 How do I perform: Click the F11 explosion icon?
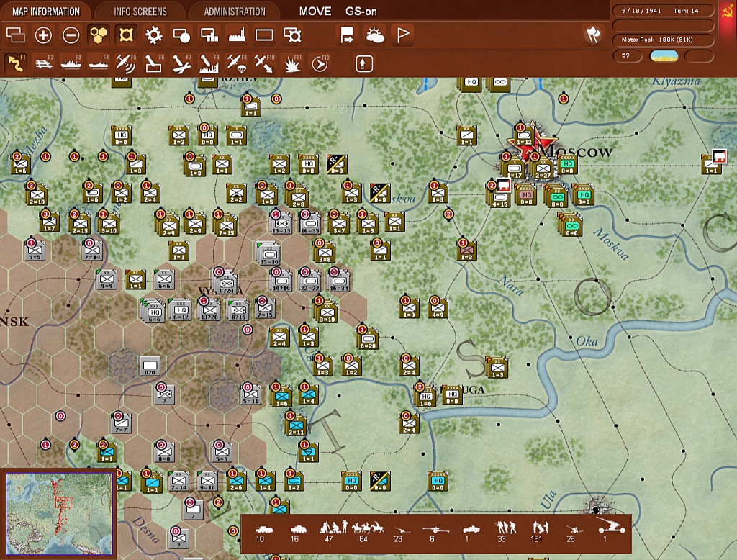pyautogui.click(x=292, y=63)
